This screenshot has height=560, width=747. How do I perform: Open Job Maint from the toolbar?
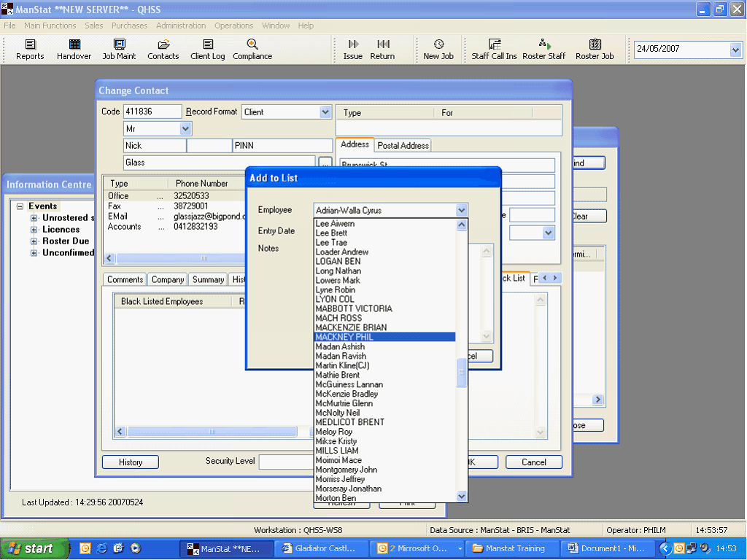click(x=119, y=50)
